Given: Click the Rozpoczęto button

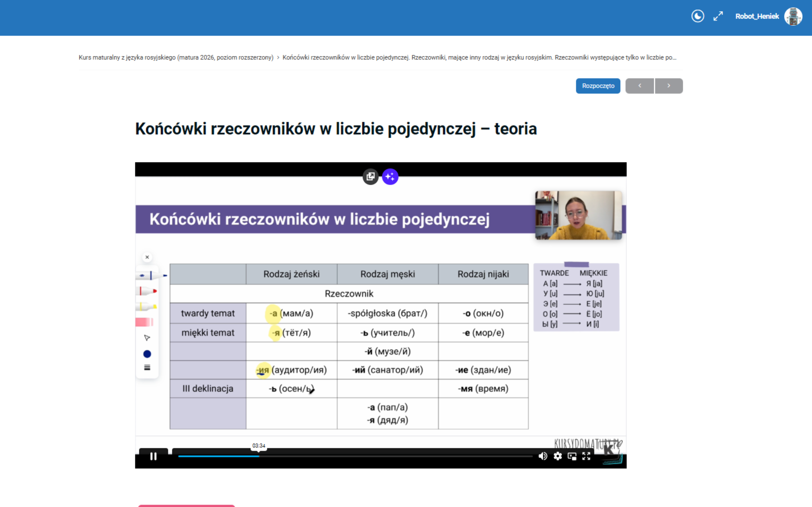Looking at the screenshot, I should pos(598,86).
